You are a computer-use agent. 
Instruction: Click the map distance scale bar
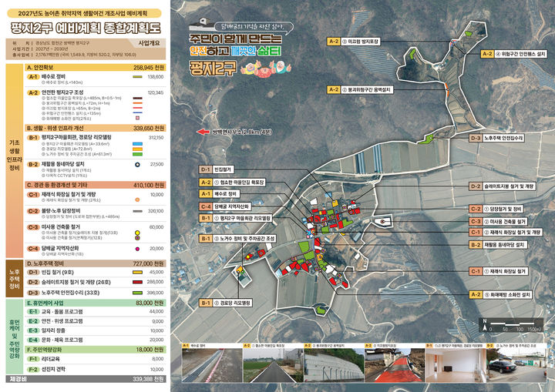513,326
